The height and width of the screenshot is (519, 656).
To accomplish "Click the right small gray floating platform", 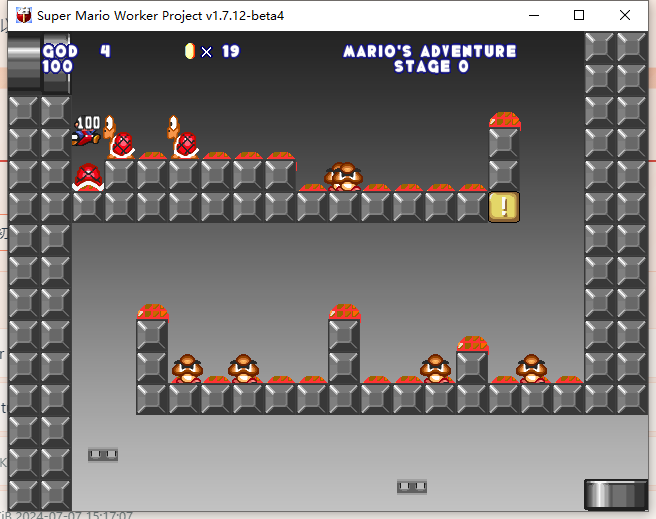I will coord(412,486).
